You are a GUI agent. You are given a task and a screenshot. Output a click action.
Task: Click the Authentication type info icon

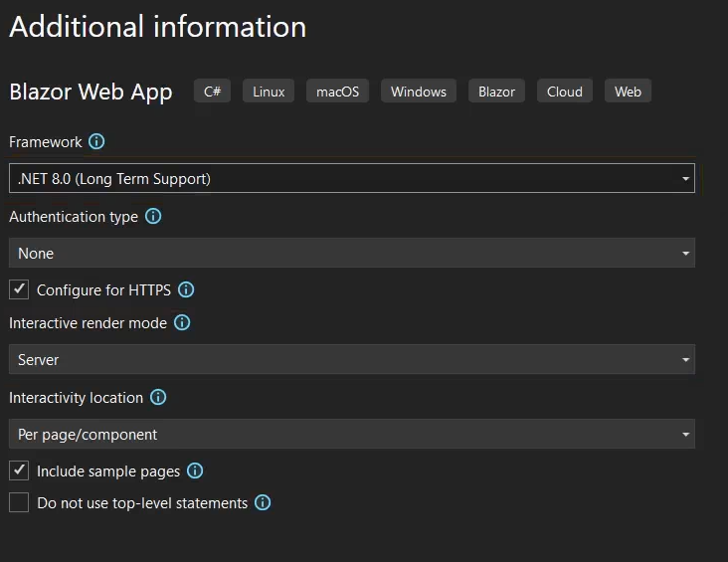pyautogui.click(x=153, y=216)
